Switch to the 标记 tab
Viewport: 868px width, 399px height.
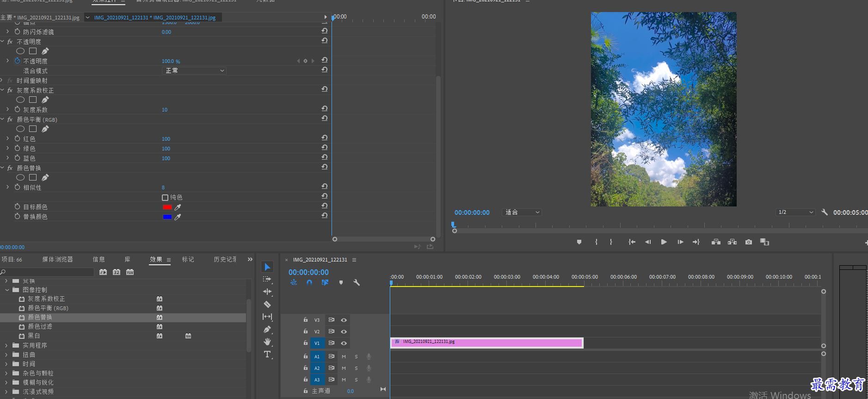tap(188, 259)
